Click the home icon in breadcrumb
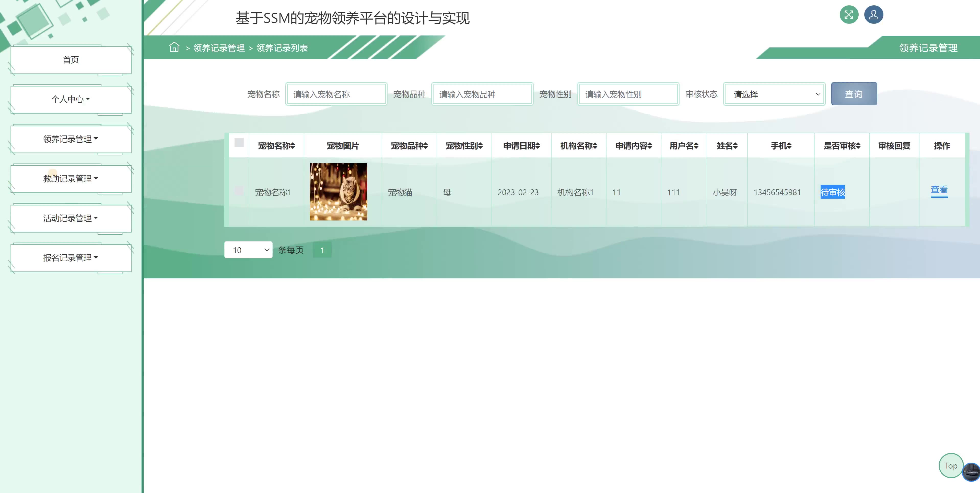The width and height of the screenshot is (980, 493). pyautogui.click(x=174, y=47)
